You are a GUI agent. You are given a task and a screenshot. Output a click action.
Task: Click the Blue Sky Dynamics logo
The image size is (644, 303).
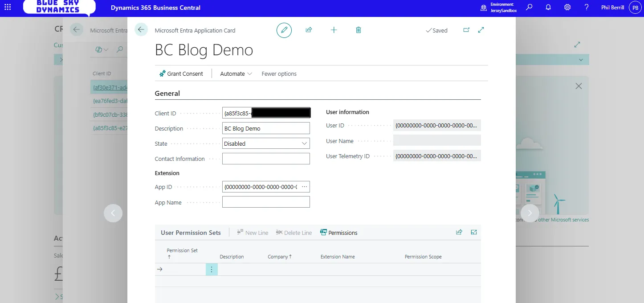pos(59,8)
